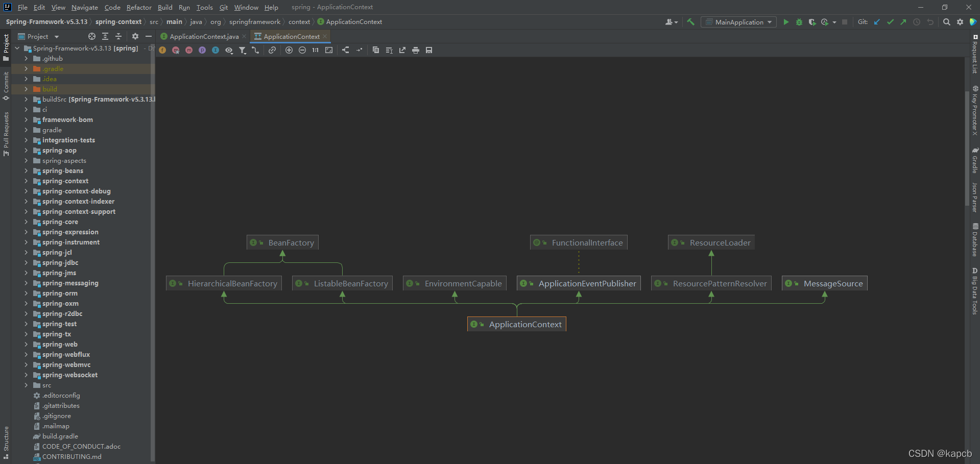Zoom in on the diagram
Screen dimensions: 980x464
point(289,50)
